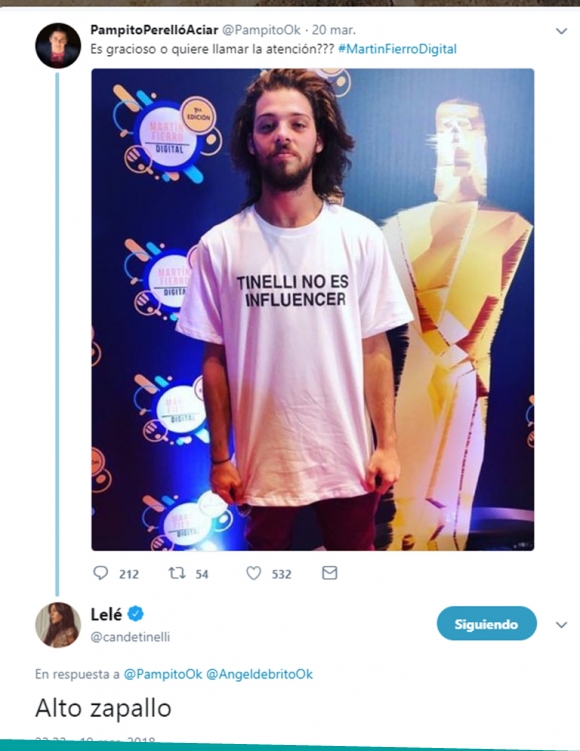Like the tweet with heart icon
Viewport: 580px width, 751px height.
coord(253,573)
